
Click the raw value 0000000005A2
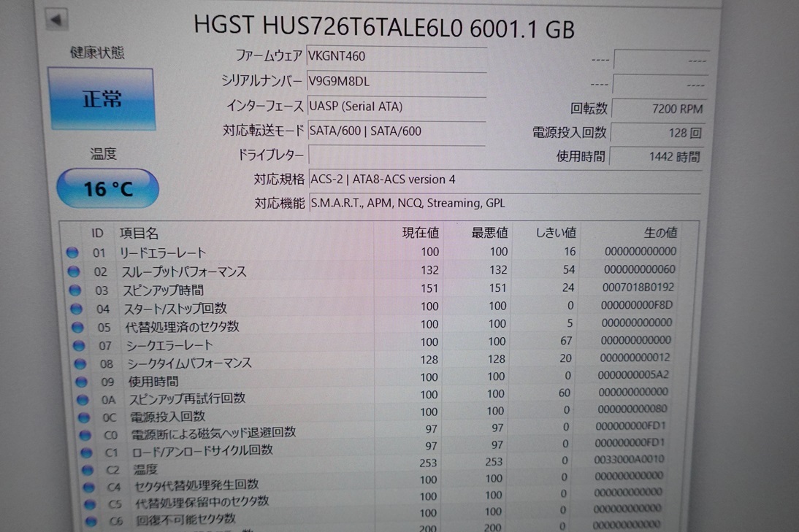[633, 374]
